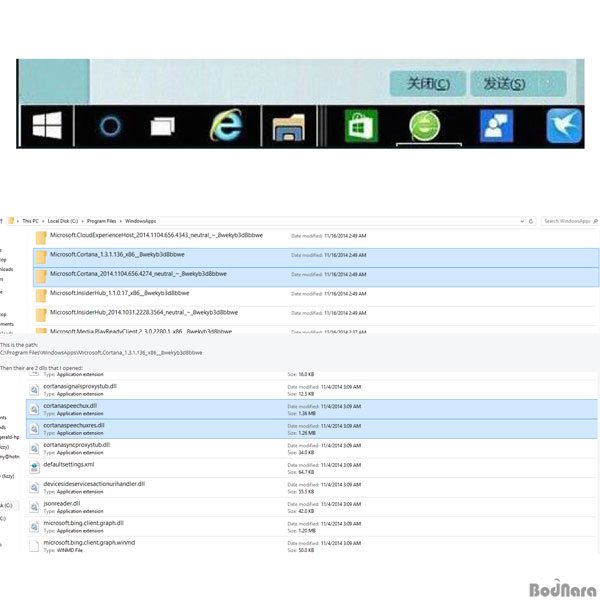Select Microsoft.CloudExperienceHost folder icon
The height and width of the screenshot is (600, 600).
[x=41, y=237]
